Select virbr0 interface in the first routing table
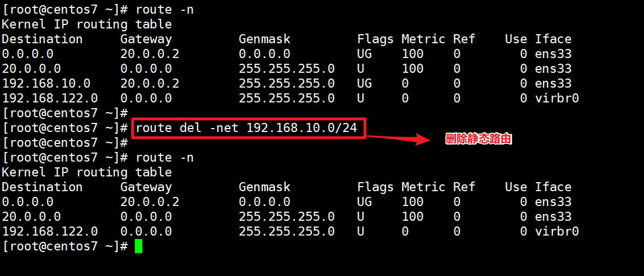Screen dimensions: 644x276 coord(557,98)
